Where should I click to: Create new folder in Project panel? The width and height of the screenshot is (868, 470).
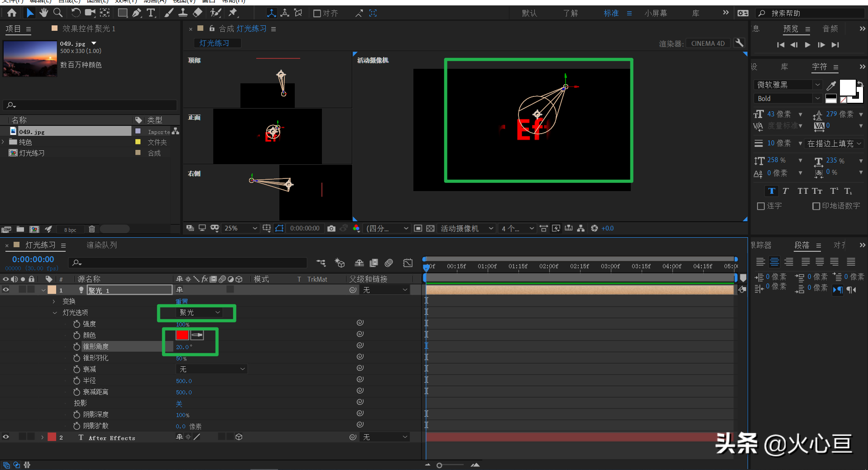click(20, 229)
